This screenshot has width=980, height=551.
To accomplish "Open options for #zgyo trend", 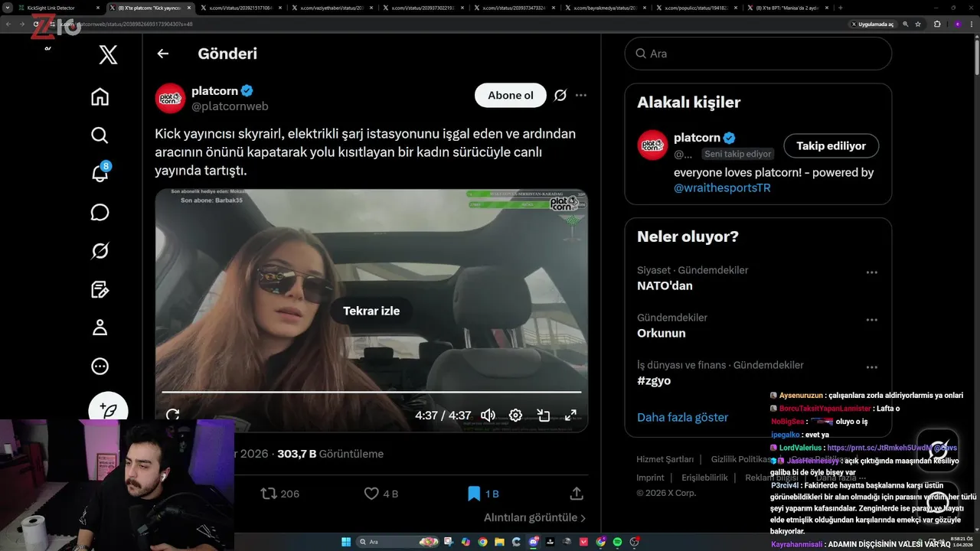I will tap(871, 367).
